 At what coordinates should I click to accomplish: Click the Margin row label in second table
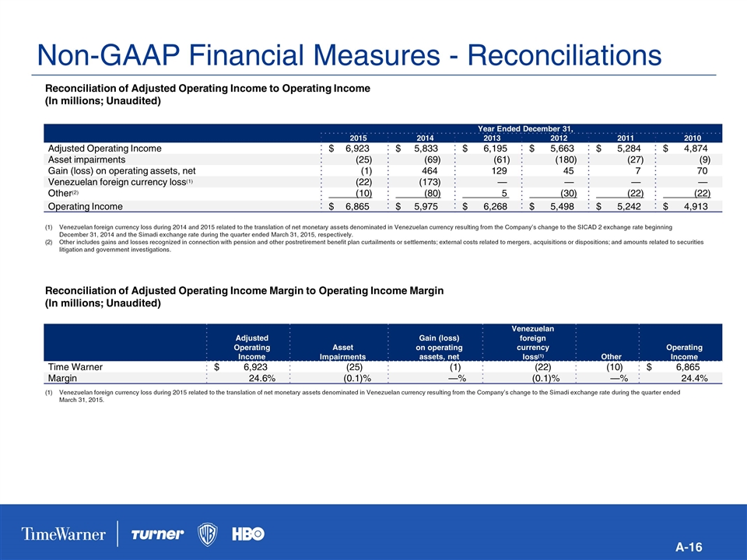[66, 378]
